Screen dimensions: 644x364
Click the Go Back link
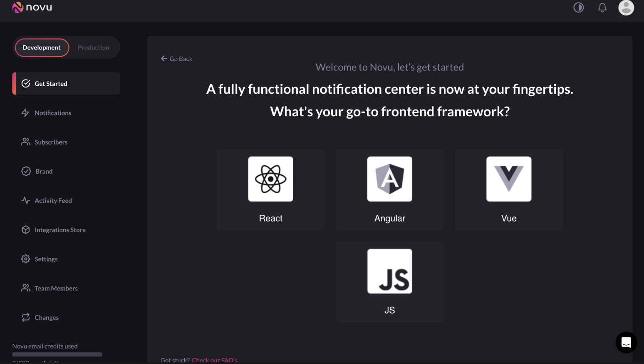[x=176, y=58]
